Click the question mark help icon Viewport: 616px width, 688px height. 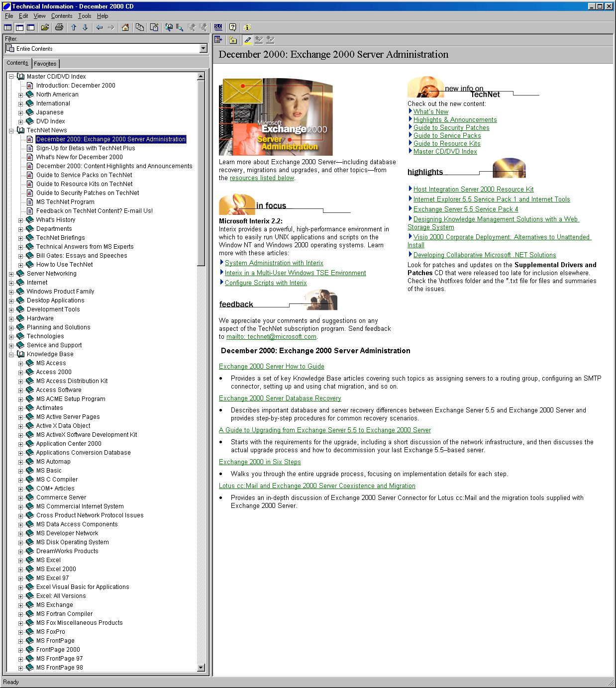click(233, 27)
